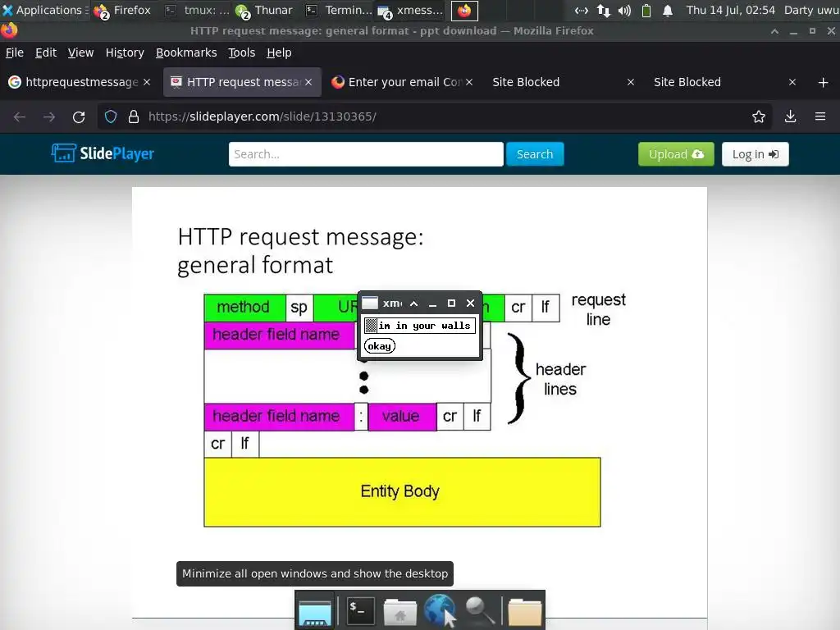840x630 pixels.
Task: Open the xmessage window menu icon
Action: point(370,304)
